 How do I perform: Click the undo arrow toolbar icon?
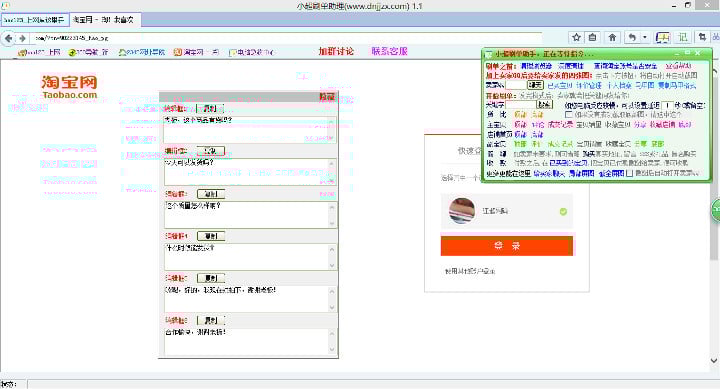point(632,37)
